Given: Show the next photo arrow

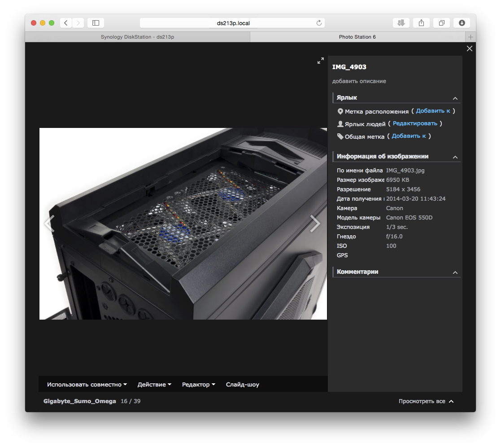Looking at the screenshot, I should tap(315, 223).
